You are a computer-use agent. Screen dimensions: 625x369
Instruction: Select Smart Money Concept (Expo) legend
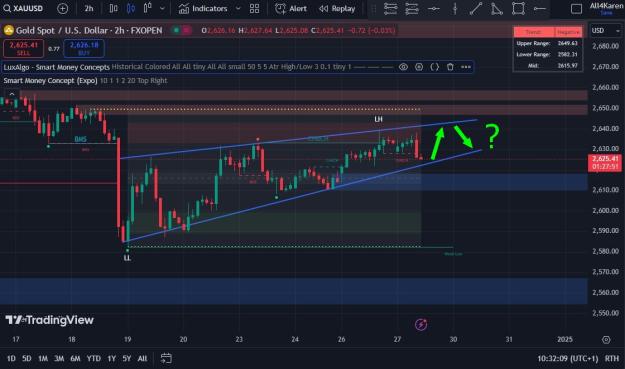50,80
